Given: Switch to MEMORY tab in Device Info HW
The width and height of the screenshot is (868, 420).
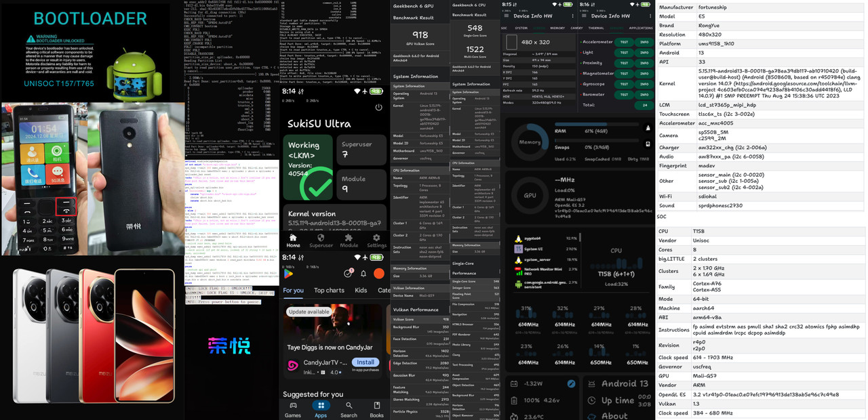Looking at the screenshot, I should pyautogui.click(x=557, y=28).
